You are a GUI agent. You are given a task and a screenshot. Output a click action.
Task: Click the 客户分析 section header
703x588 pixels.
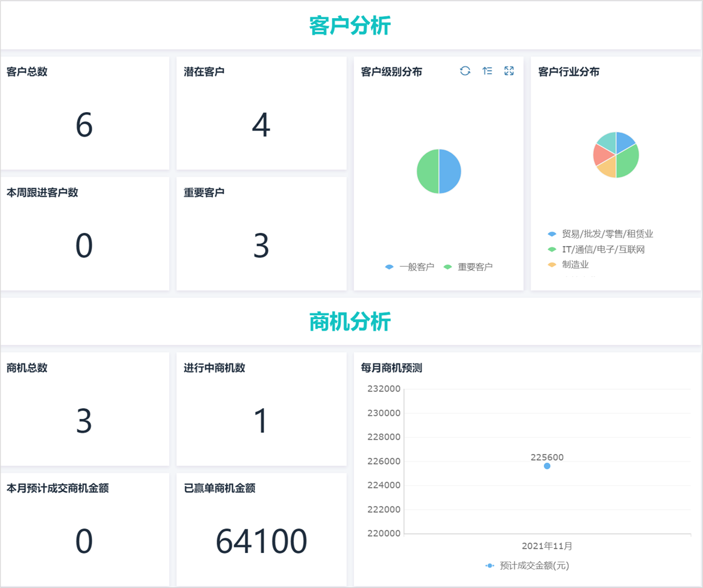click(x=351, y=26)
